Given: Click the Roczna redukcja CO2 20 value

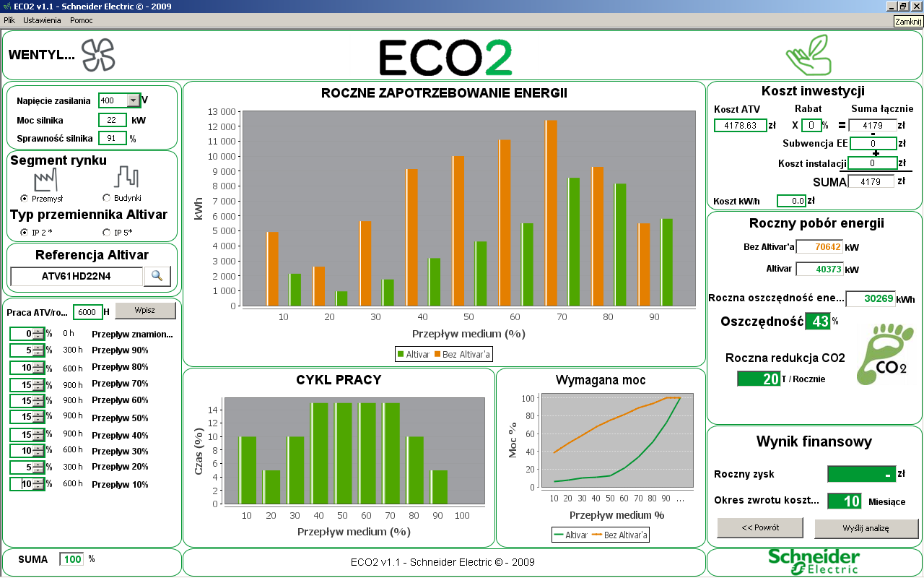Looking at the screenshot, I should (x=759, y=379).
